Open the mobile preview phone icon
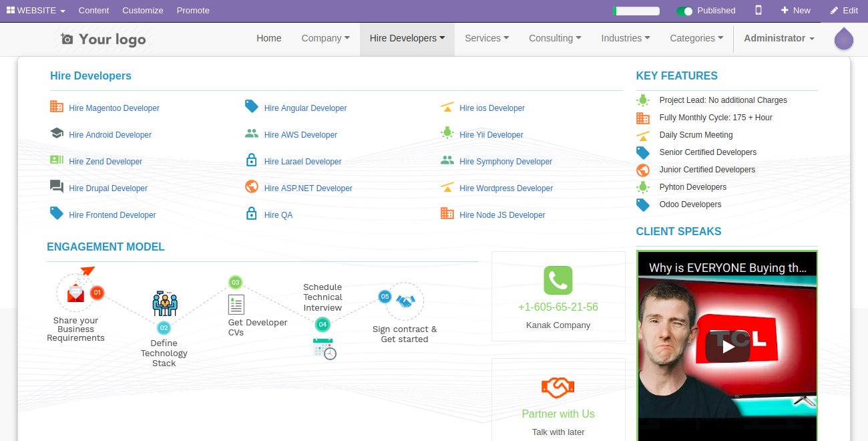868x441 pixels. point(758,10)
